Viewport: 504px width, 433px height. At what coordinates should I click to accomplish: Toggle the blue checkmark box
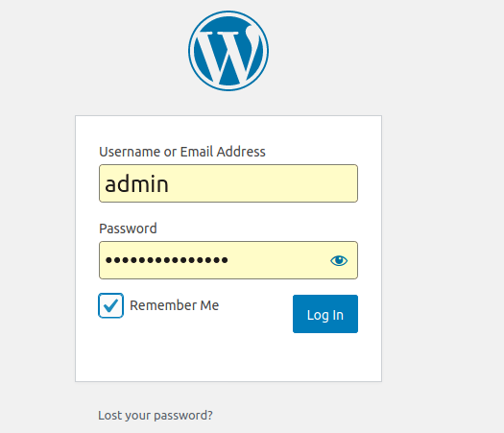tap(110, 305)
